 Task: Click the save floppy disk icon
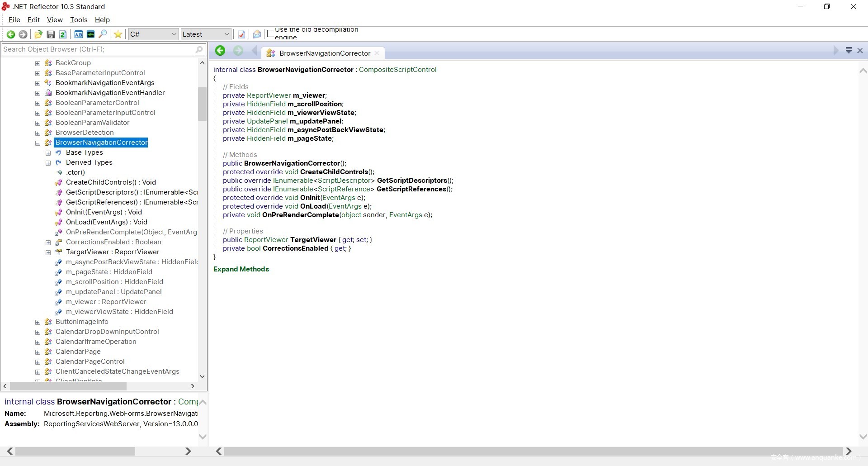pos(51,34)
